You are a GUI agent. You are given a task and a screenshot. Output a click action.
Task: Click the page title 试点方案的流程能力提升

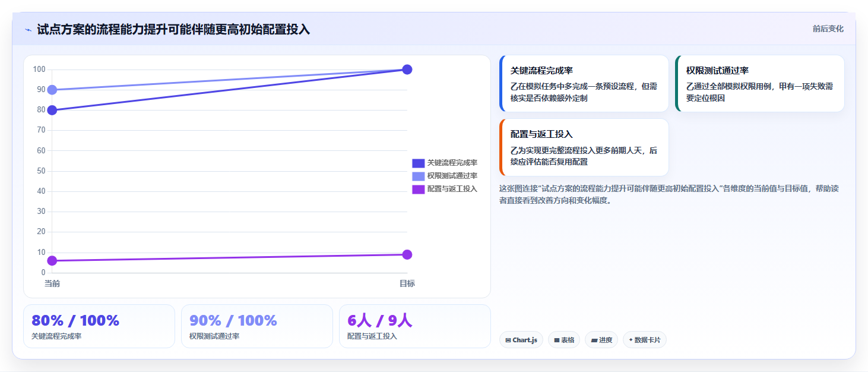[x=173, y=29]
